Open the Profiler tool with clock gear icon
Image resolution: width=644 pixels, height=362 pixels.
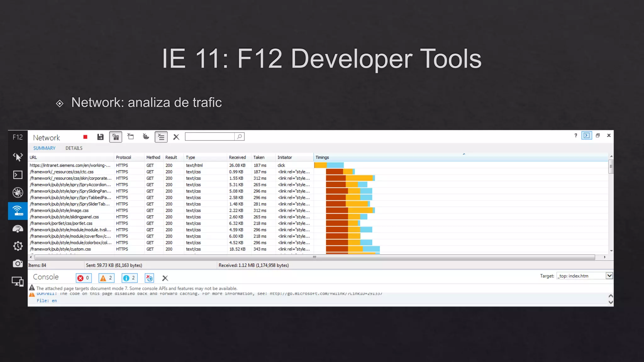click(18, 246)
